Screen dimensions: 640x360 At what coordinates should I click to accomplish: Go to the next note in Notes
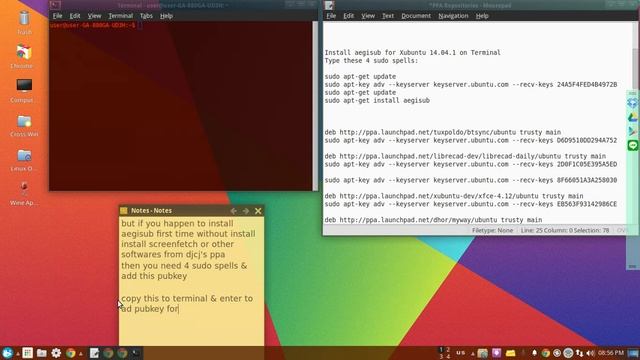pyautogui.click(x=246, y=211)
